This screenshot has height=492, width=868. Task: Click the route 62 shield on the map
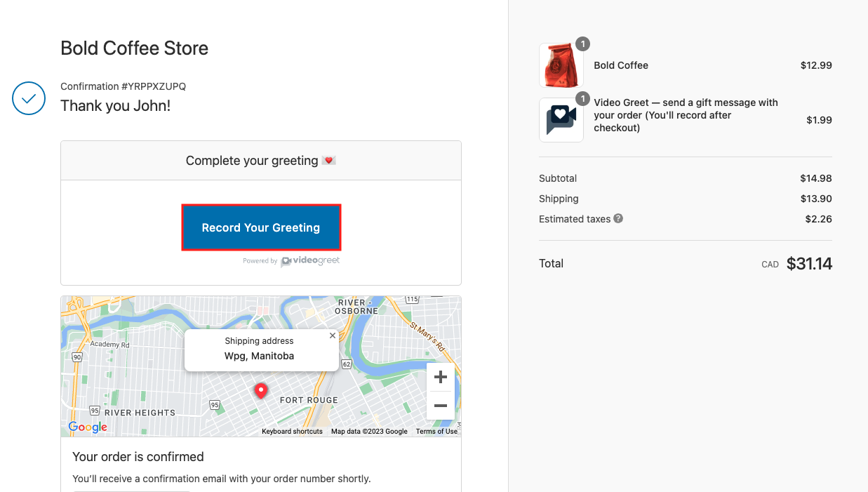tap(346, 364)
